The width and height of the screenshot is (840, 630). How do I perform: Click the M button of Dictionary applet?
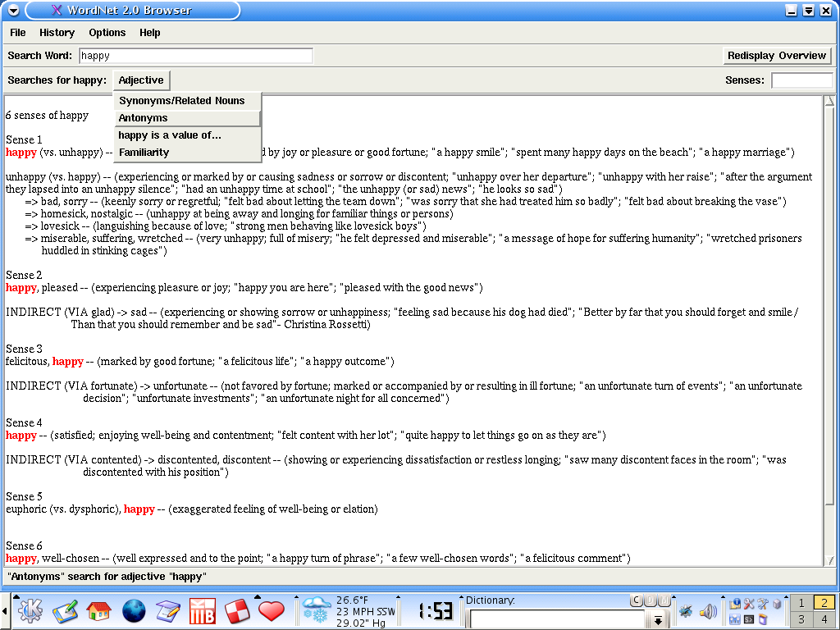tap(664, 600)
